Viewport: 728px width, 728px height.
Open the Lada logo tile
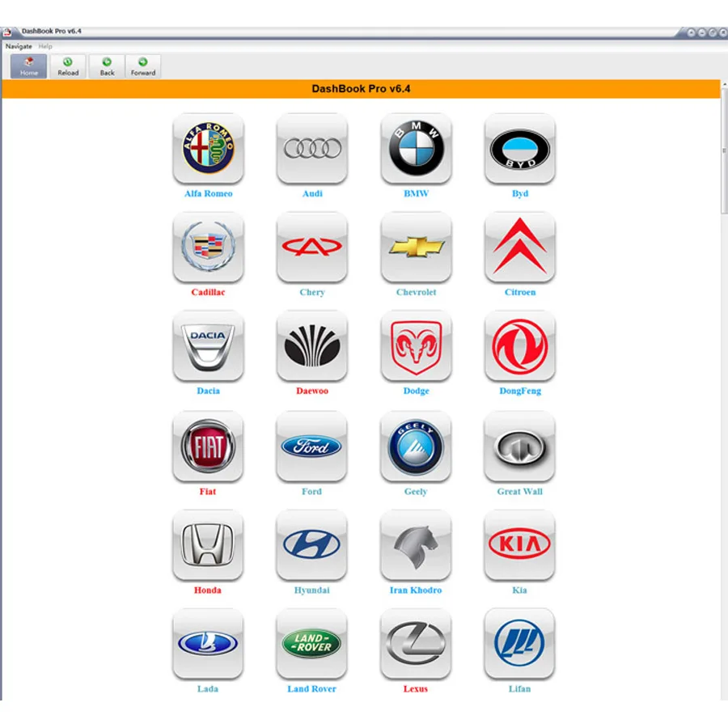(208, 644)
